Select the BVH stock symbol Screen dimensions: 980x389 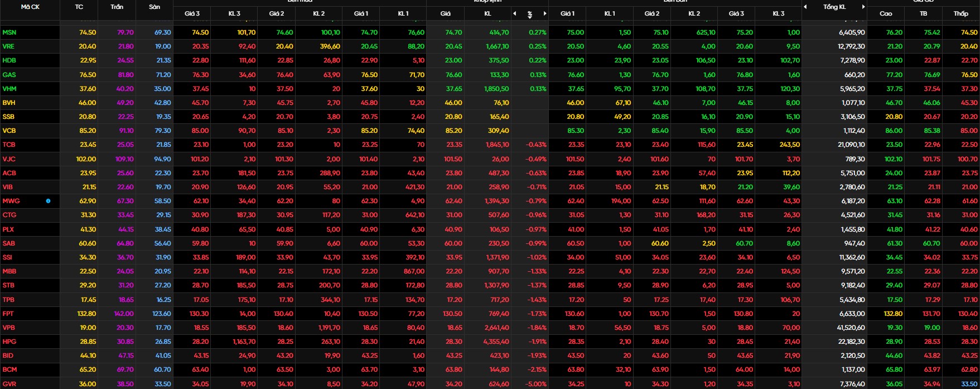pyautogui.click(x=9, y=103)
